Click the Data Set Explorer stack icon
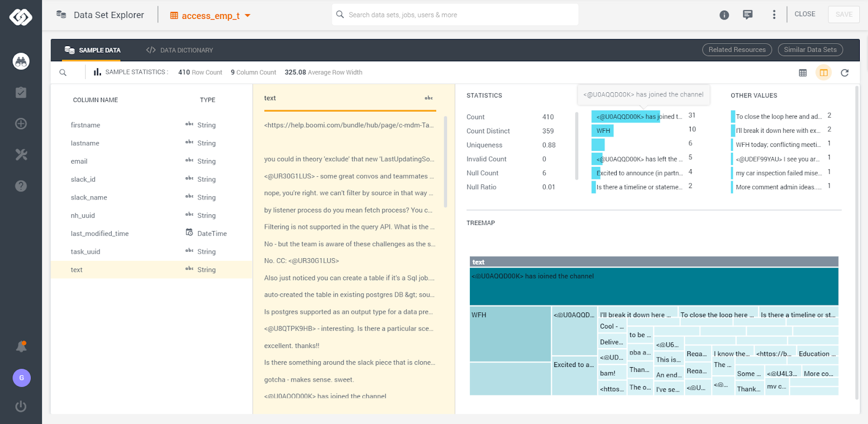This screenshot has height=424, width=868. pos(61,15)
